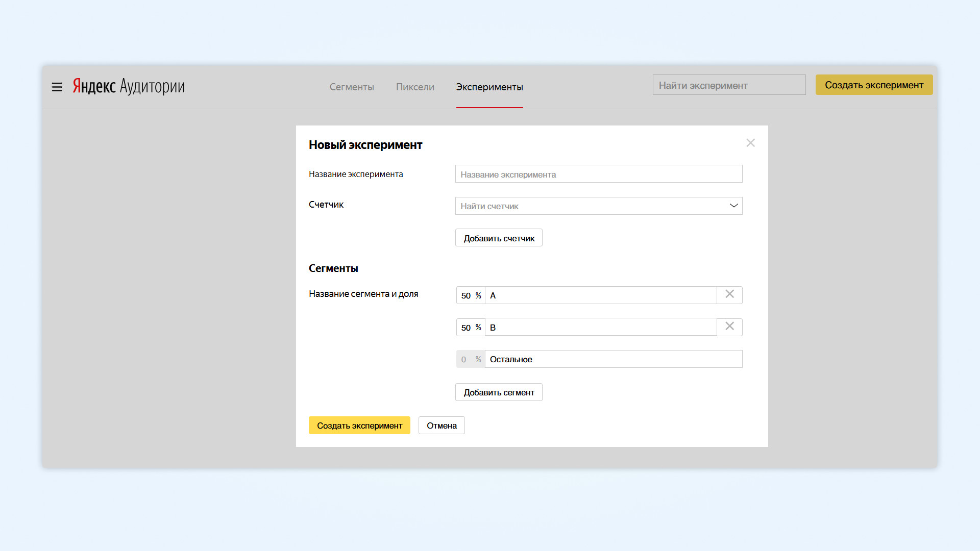Open the hamburger menu icon

click(x=57, y=87)
